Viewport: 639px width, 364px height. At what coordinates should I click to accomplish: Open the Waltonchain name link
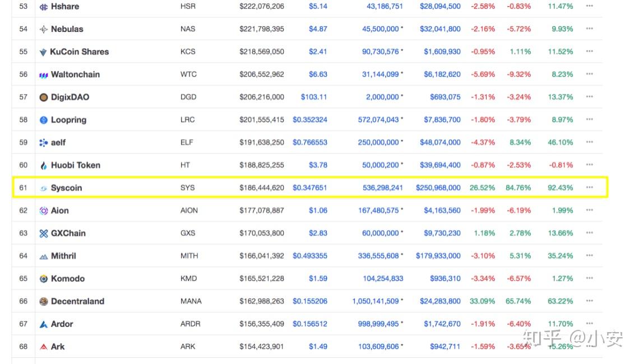coord(76,74)
